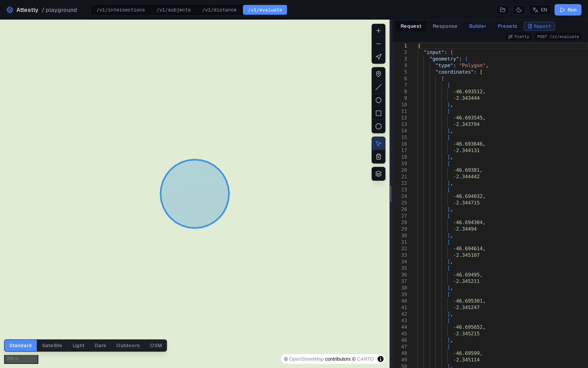Screen dimensions: 588x368
Task: Click value -2.343444 in editor
Action: (x=466, y=98)
